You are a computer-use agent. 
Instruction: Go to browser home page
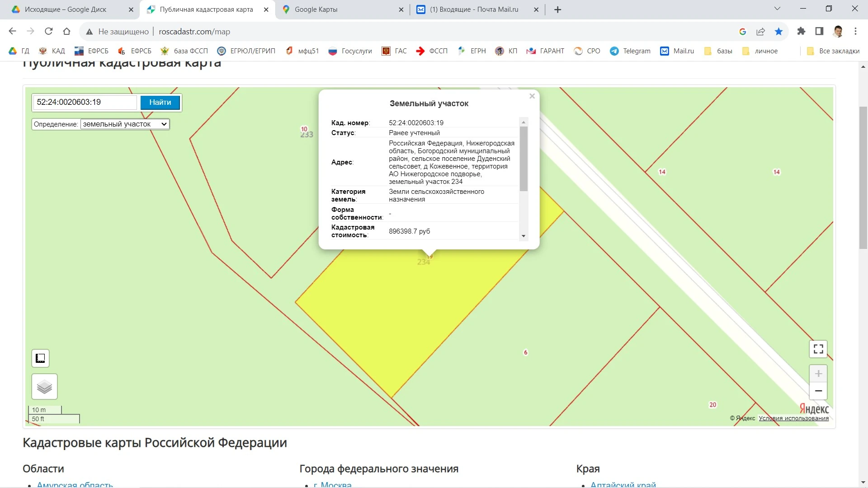66,31
